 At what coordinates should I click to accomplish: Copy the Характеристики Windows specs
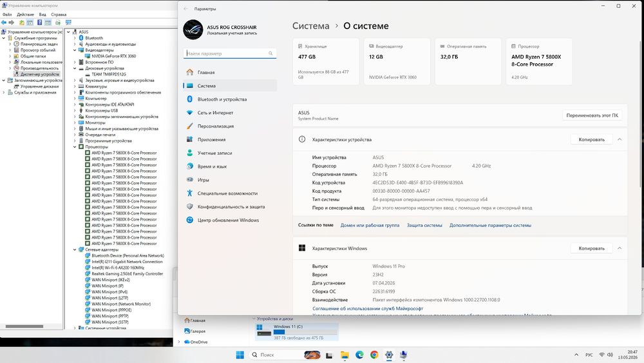click(x=591, y=248)
